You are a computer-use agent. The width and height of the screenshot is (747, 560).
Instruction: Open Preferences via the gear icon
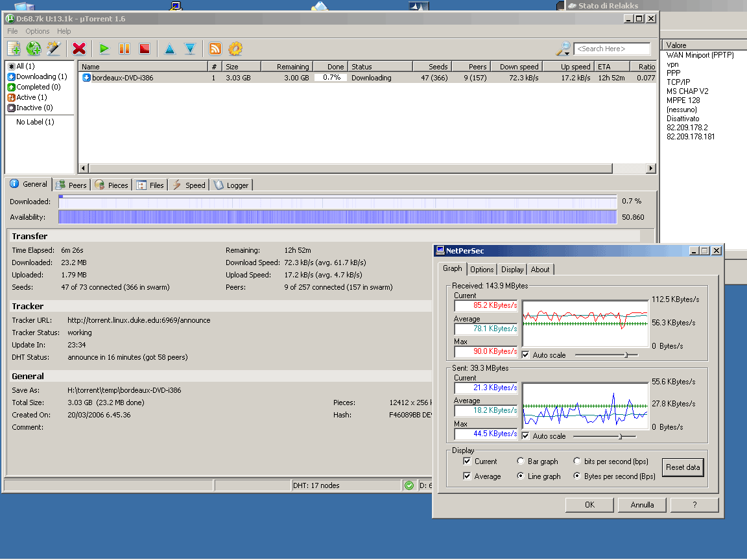pos(235,49)
